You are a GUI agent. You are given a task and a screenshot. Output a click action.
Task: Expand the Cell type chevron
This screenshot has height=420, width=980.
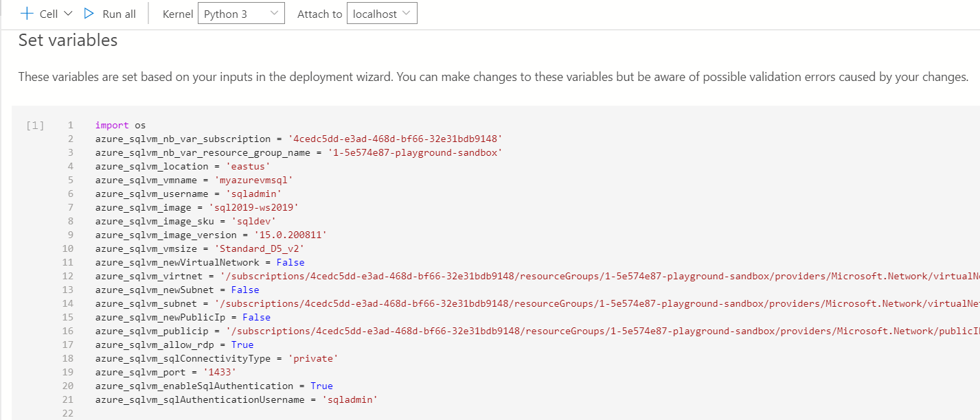click(67, 14)
